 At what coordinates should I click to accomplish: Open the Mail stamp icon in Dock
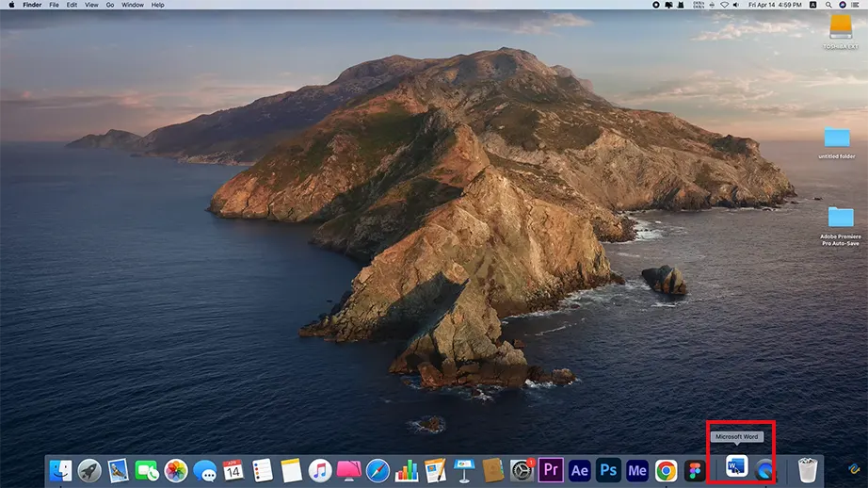point(118,471)
